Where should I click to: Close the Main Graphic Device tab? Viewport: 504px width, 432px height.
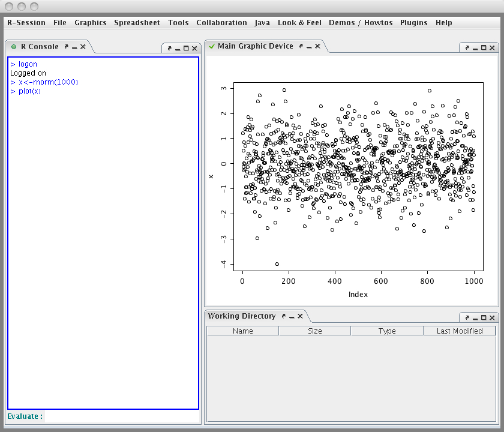(317, 46)
